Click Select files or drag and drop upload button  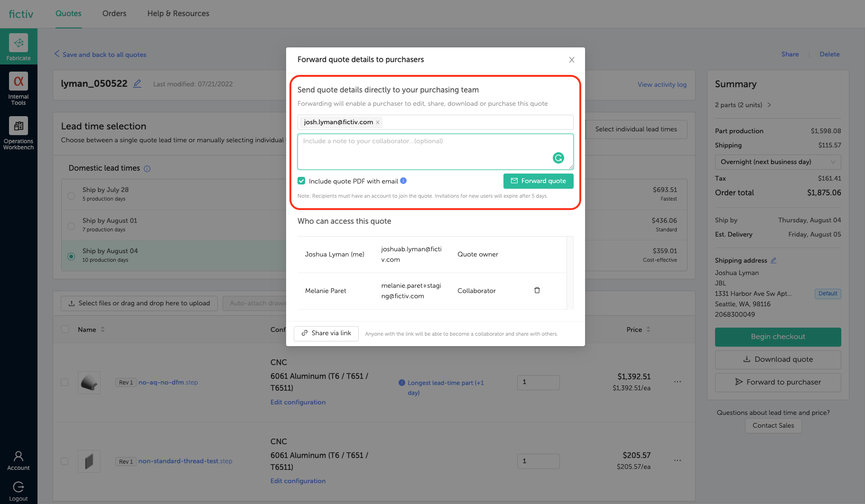139,303
